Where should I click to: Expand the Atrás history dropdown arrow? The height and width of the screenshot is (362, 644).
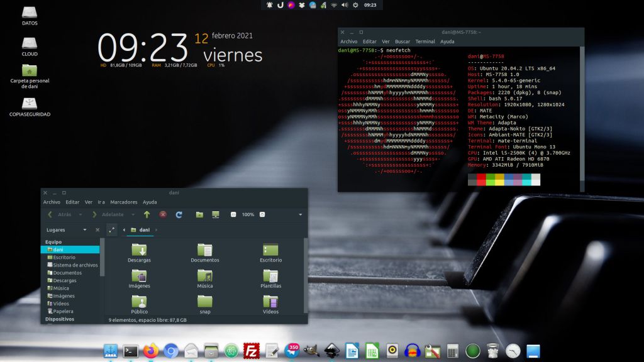(81, 214)
